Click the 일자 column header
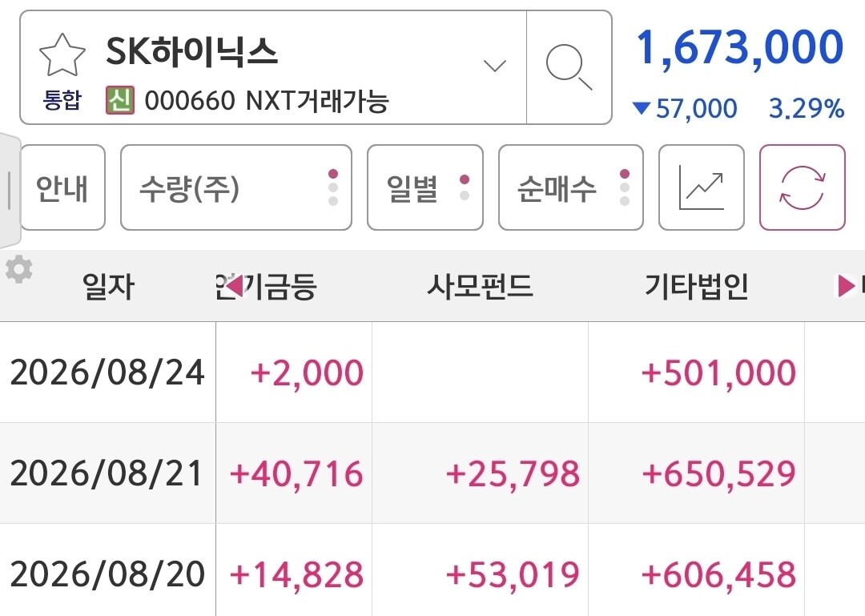Viewport: 865px width, 616px height. click(x=108, y=287)
